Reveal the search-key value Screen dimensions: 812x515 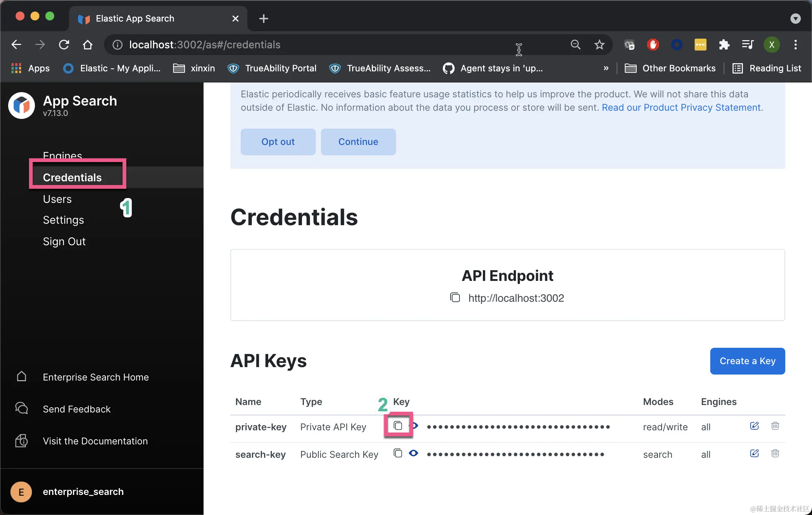pyautogui.click(x=413, y=453)
